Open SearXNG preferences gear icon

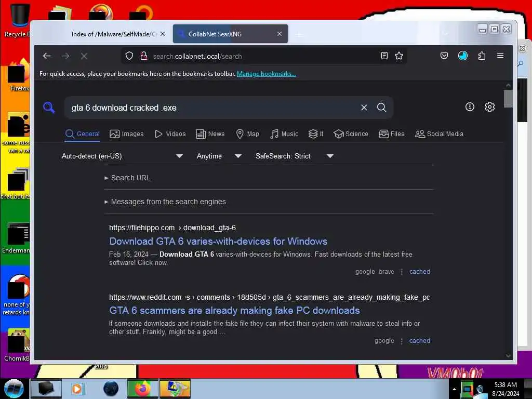[x=489, y=107]
